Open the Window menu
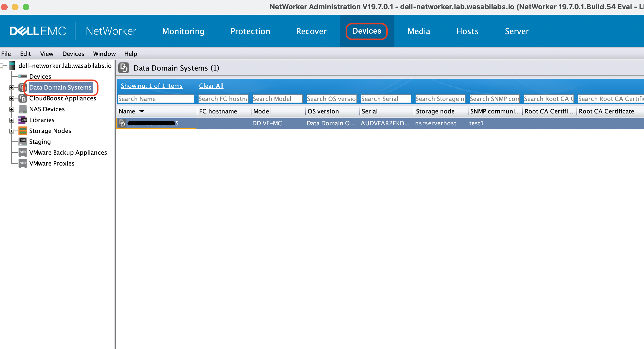 (x=104, y=54)
